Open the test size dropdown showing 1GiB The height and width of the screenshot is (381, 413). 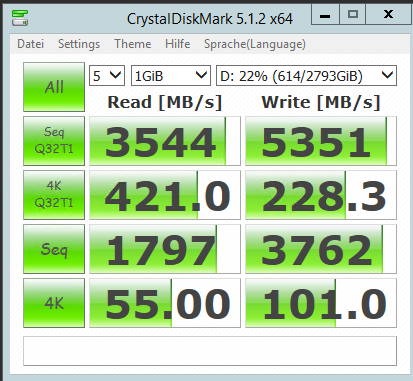pyautogui.click(x=171, y=76)
